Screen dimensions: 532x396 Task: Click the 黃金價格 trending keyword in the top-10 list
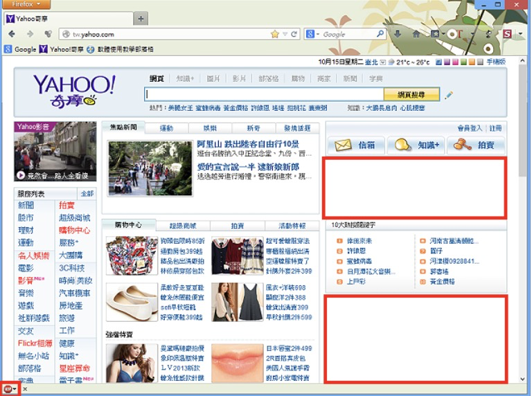pyautogui.click(x=442, y=281)
